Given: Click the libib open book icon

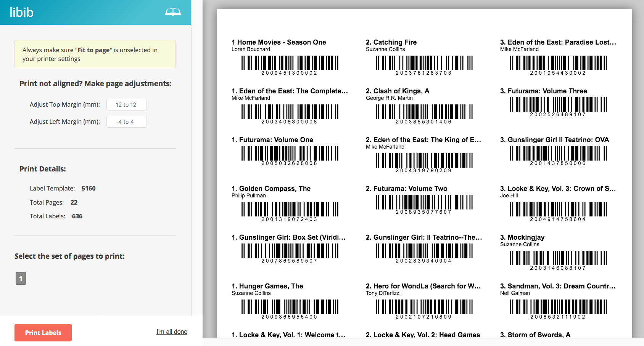Looking at the screenshot, I should (173, 12).
